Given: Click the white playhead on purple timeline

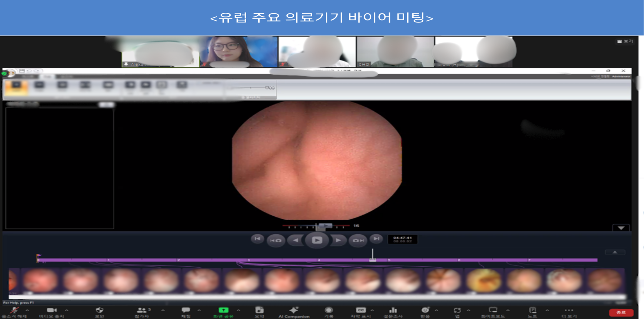Looking at the screenshot, I should pos(372,256).
